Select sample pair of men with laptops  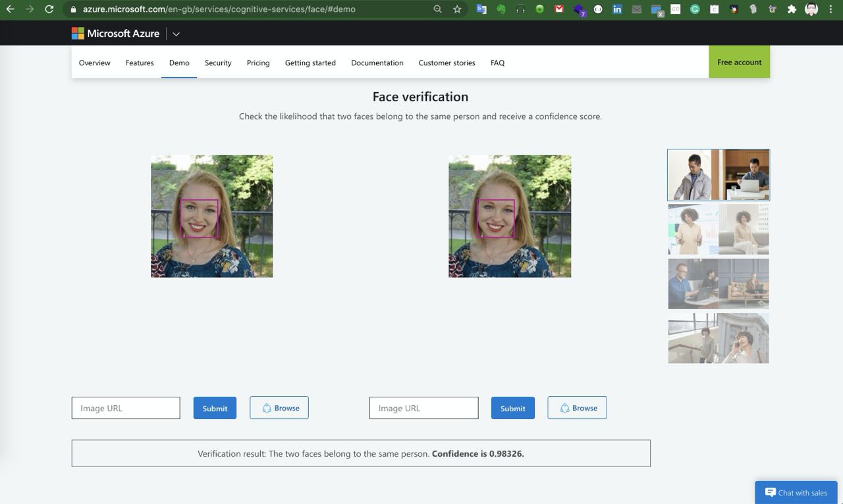pyautogui.click(x=719, y=284)
